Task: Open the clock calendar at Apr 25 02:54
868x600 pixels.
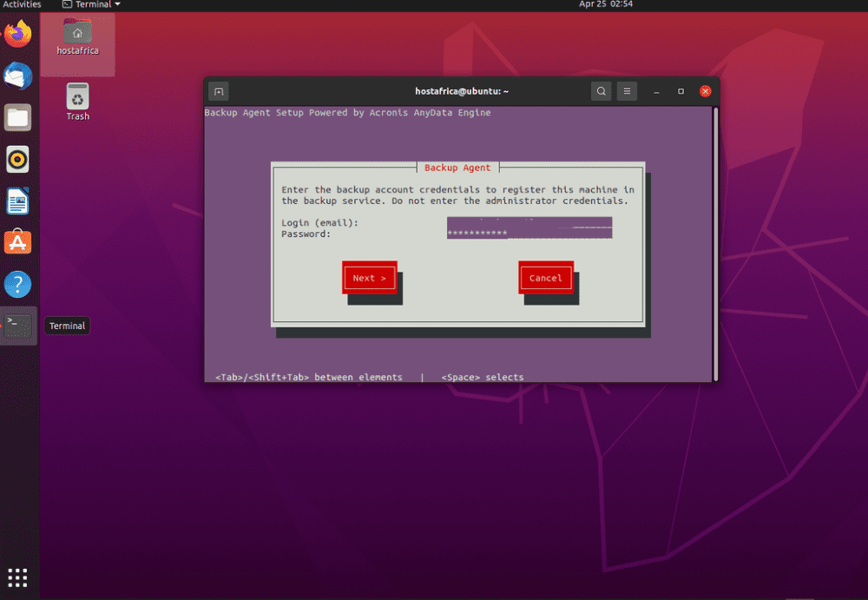Action: [x=605, y=4]
